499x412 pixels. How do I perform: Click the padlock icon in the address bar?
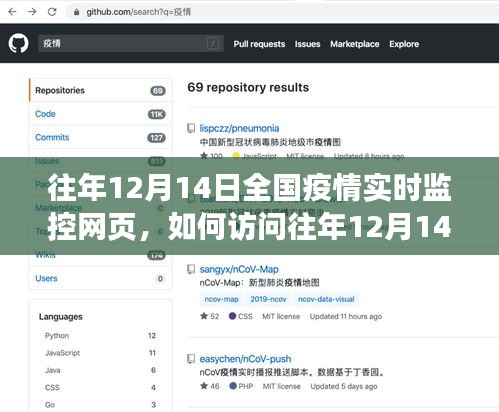point(76,12)
